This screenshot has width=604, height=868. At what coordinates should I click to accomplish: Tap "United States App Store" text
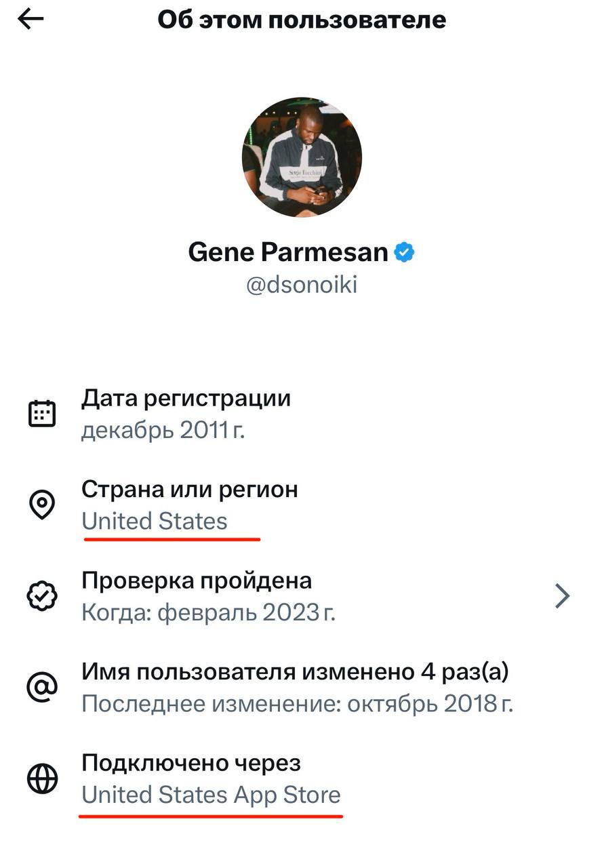tap(211, 795)
